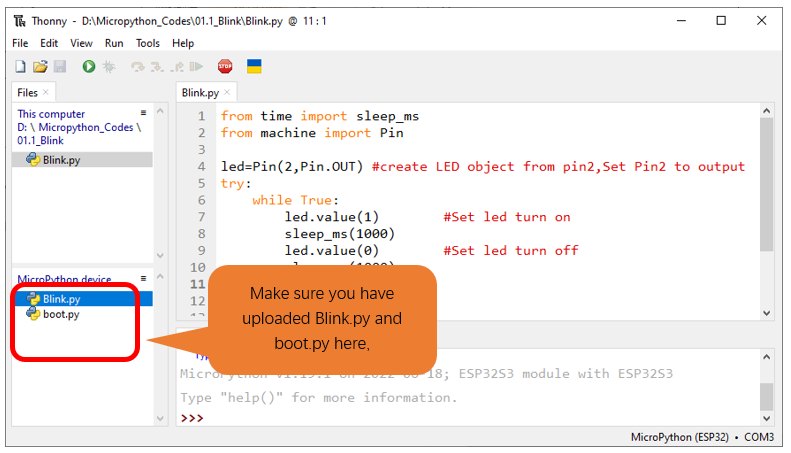Run current script with green play button
The width and height of the screenshot is (791, 453).
[x=89, y=67]
